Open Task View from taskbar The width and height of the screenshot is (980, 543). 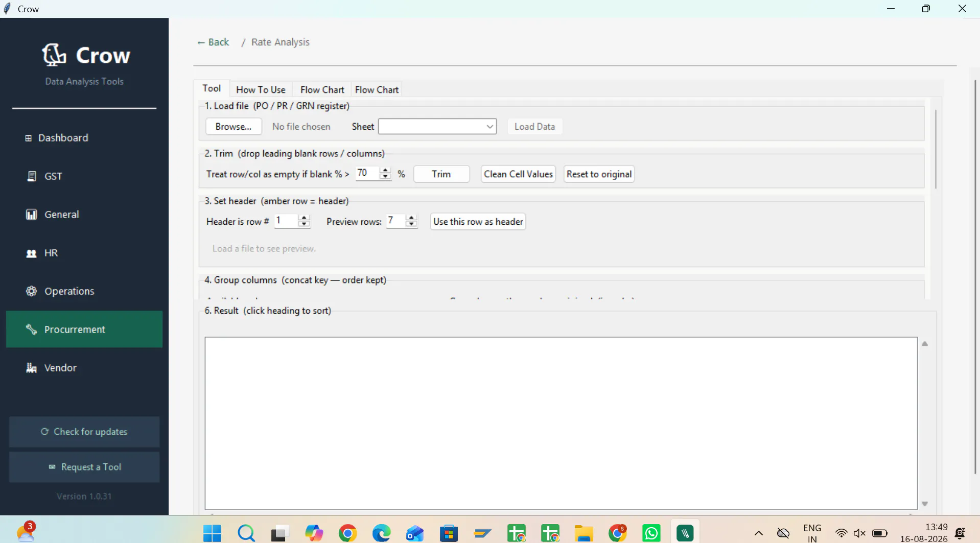coord(280,533)
